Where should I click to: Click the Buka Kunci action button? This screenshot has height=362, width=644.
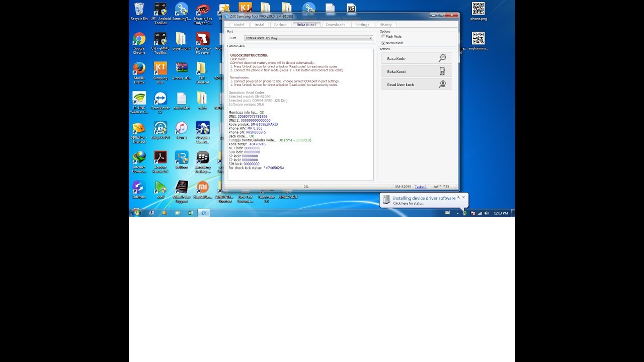(x=417, y=71)
